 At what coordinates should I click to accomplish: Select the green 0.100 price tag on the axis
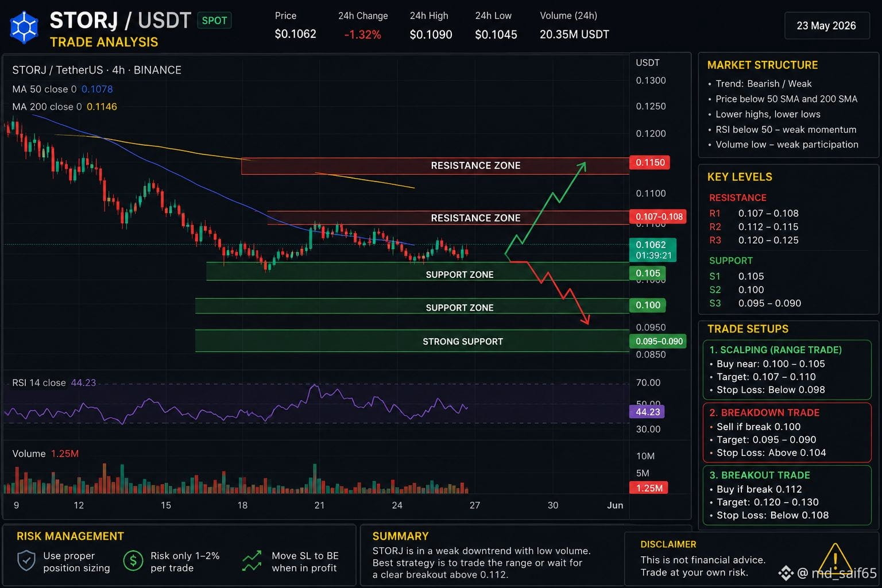[x=648, y=305]
